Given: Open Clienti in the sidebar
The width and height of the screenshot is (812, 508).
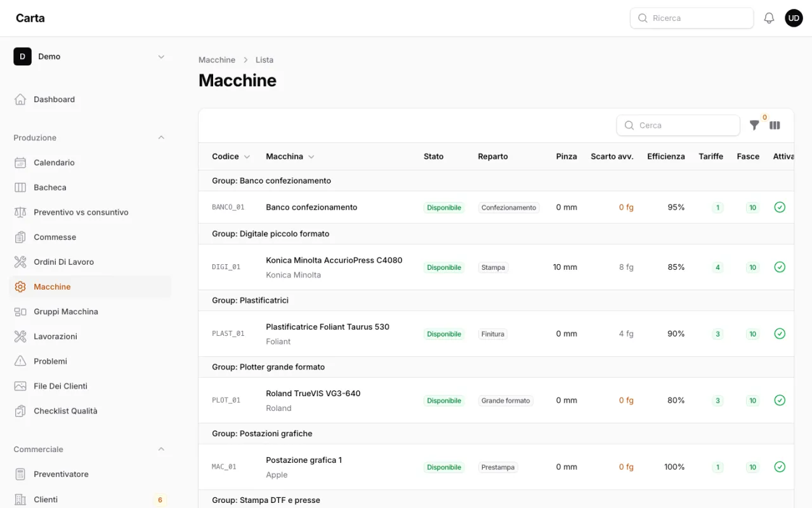Looking at the screenshot, I should 90,500.
